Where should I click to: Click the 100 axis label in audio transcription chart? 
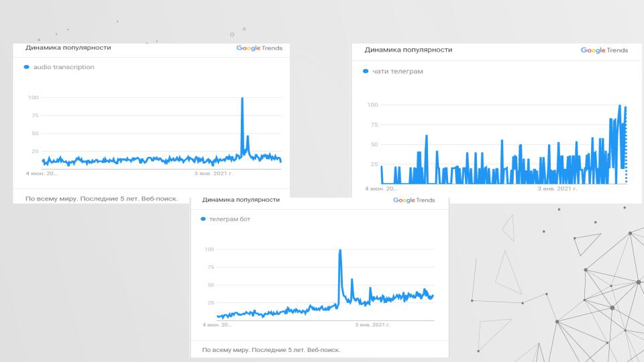[34, 97]
